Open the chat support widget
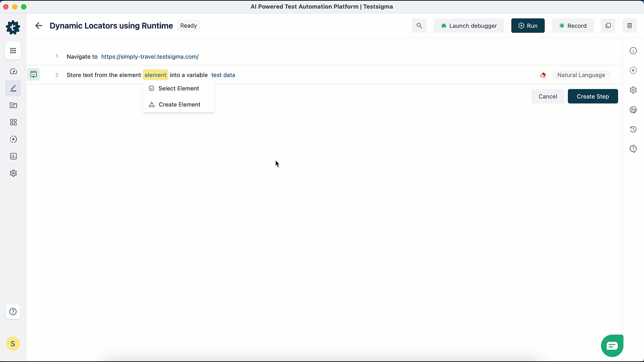The height and width of the screenshot is (362, 644). click(612, 346)
